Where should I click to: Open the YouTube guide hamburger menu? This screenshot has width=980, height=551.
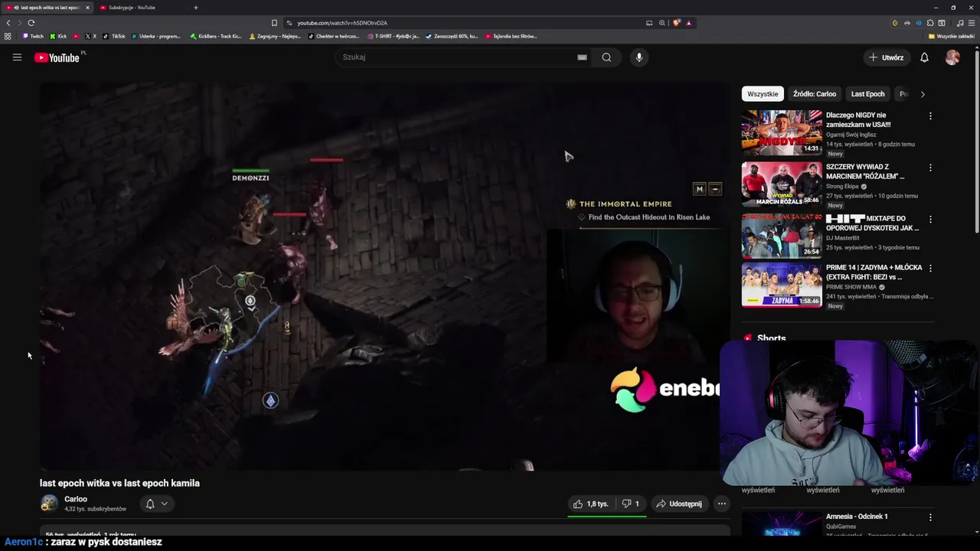point(17,57)
